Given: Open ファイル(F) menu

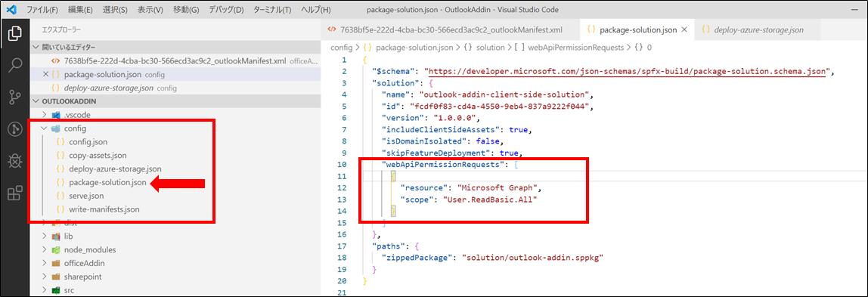Looking at the screenshot, I should (x=42, y=10).
